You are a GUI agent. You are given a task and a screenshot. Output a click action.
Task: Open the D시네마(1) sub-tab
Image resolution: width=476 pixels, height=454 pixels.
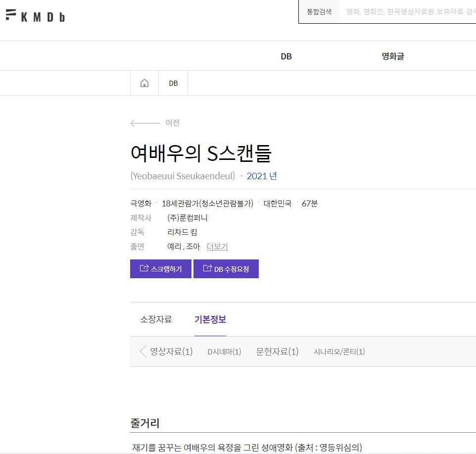tap(224, 352)
